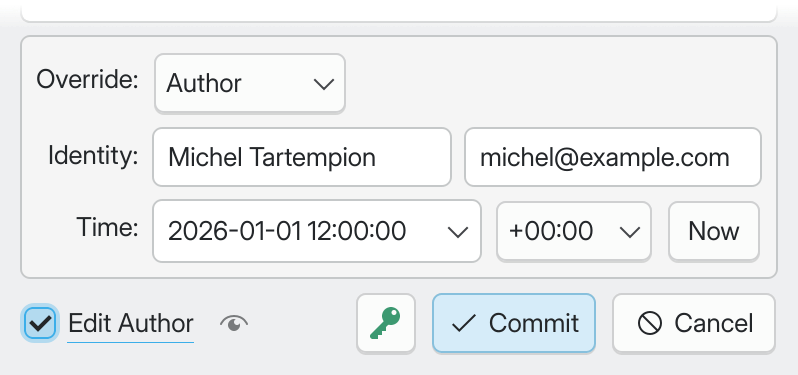Click the eye preview icon beside Edit Author
This screenshot has height=375, width=798.
click(x=234, y=323)
